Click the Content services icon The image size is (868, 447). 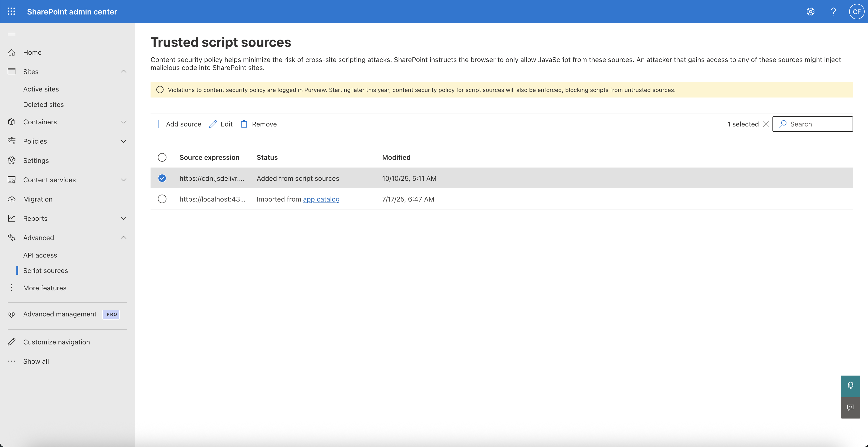pos(11,180)
